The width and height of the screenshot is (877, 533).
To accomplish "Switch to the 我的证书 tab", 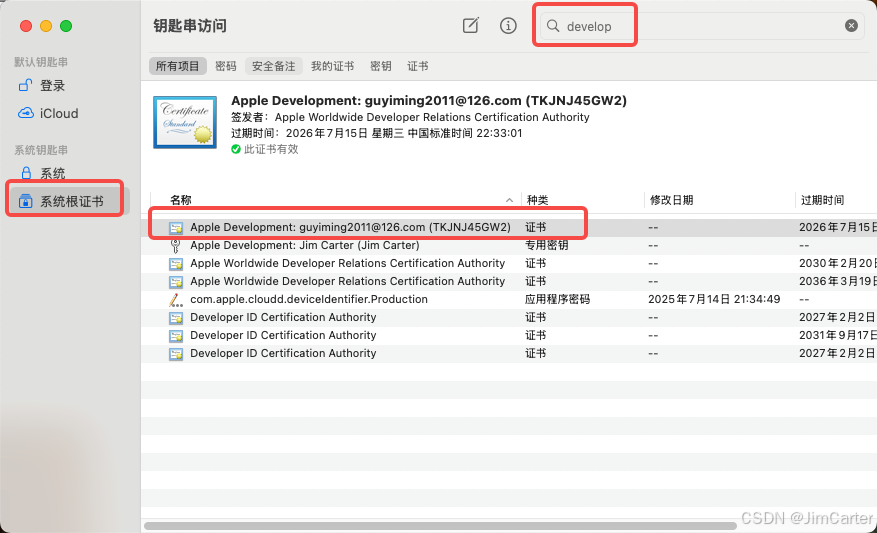I will click(x=332, y=66).
